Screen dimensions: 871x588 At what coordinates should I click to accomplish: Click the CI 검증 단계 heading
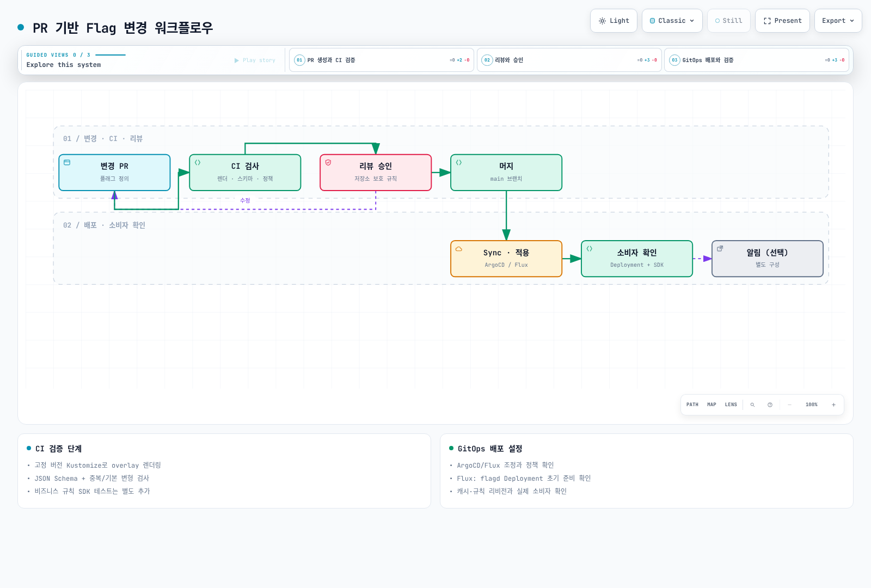pyautogui.click(x=59, y=449)
